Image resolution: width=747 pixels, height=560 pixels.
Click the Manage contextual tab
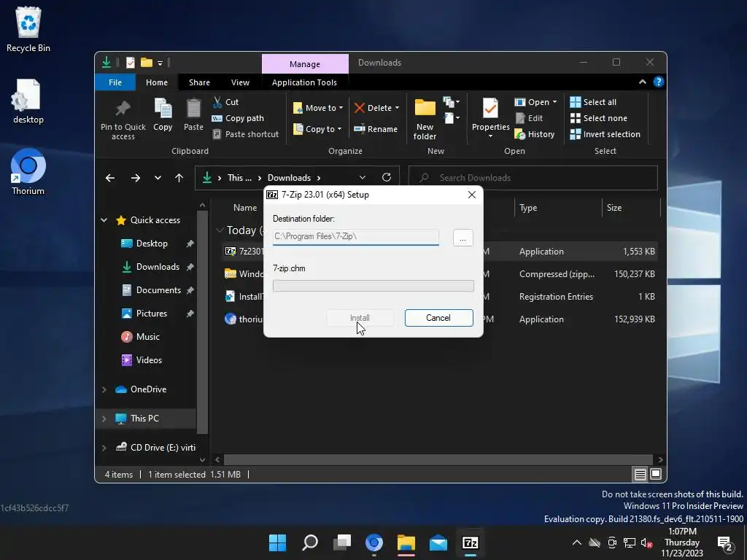pyautogui.click(x=305, y=64)
